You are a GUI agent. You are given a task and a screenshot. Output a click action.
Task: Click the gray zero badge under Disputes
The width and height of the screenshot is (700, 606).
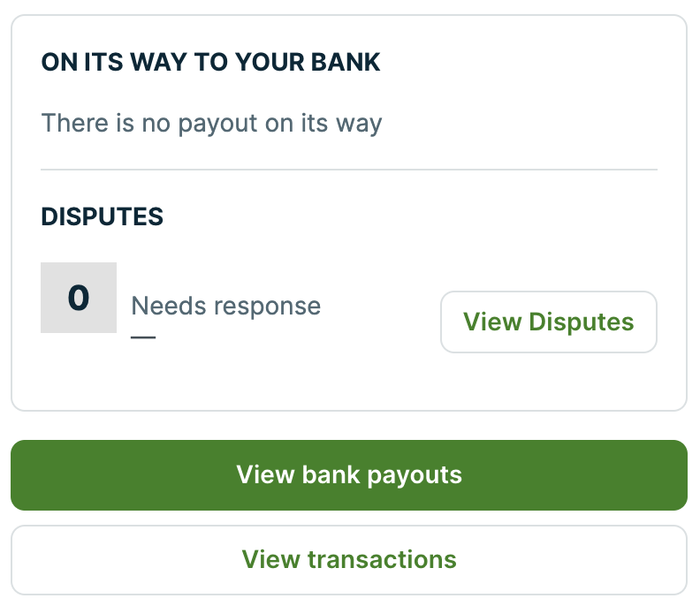click(79, 298)
